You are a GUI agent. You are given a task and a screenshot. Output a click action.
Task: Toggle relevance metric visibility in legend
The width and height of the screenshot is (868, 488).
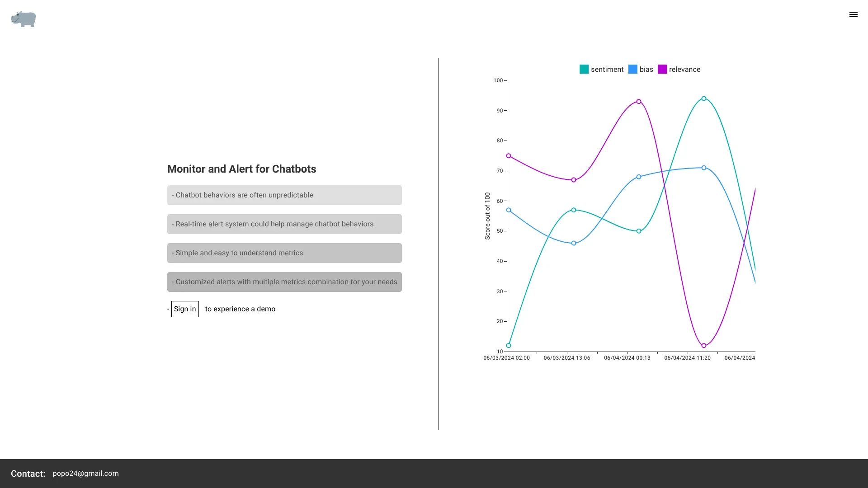(679, 69)
